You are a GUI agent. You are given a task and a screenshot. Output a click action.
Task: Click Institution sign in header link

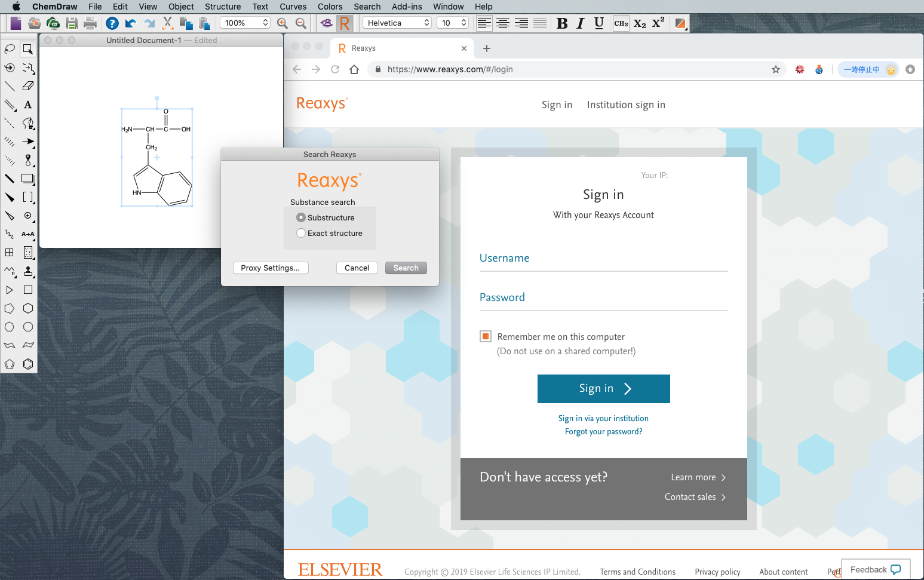pyautogui.click(x=626, y=105)
